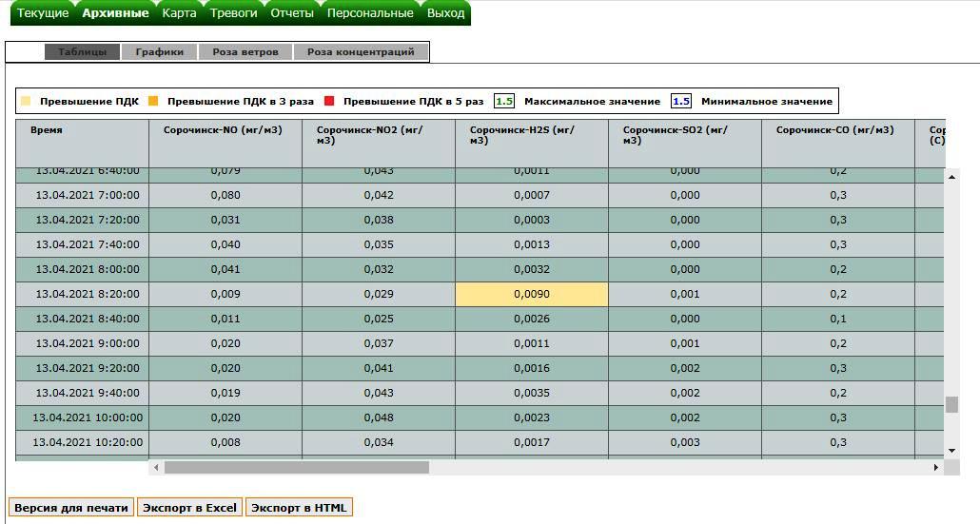980x524 pixels.
Task: Select the Графики sub-tab
Action: (159, 52)
